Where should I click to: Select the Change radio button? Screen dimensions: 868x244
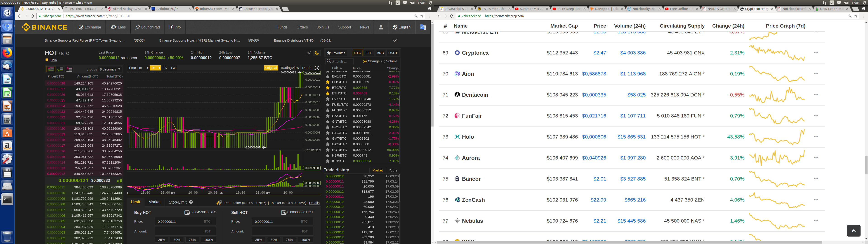click(x=365, y=61)
